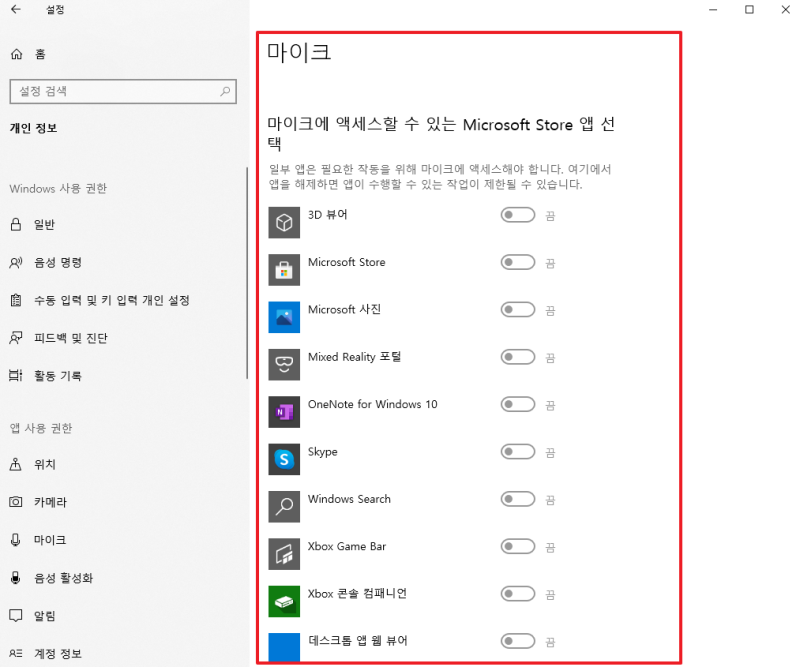The image size is (800, 667).
Task: Go to 음성 명령 settings
Action: (122, 262)
